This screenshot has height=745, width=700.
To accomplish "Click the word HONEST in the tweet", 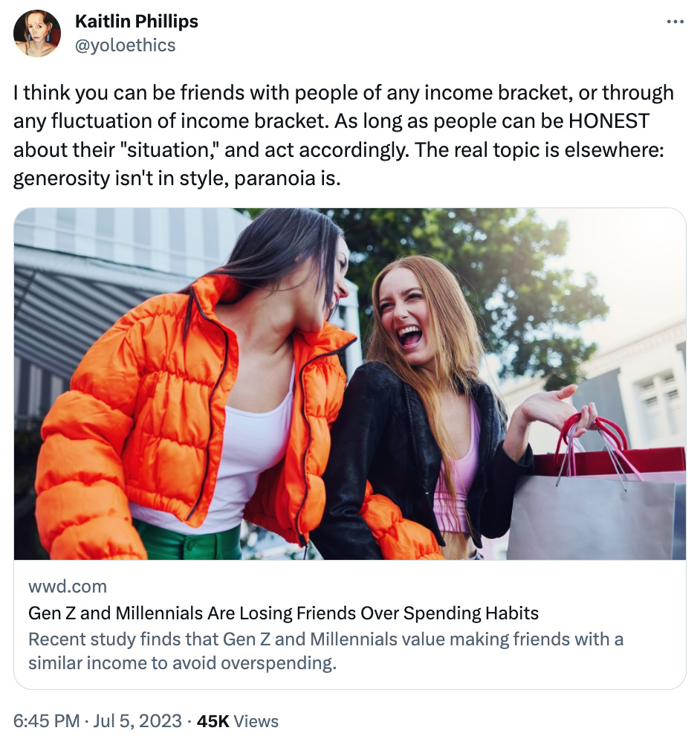I will point(609,121).
